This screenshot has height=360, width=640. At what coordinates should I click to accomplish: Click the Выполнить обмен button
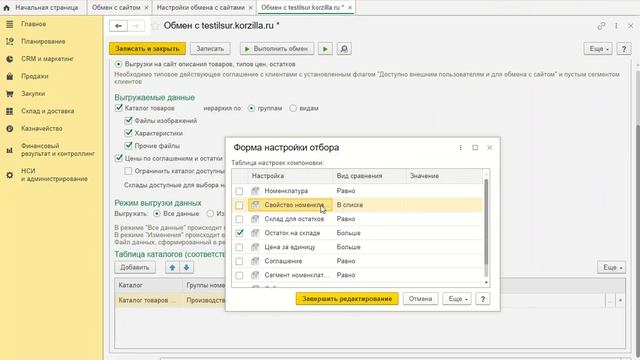tap(277, 49)
